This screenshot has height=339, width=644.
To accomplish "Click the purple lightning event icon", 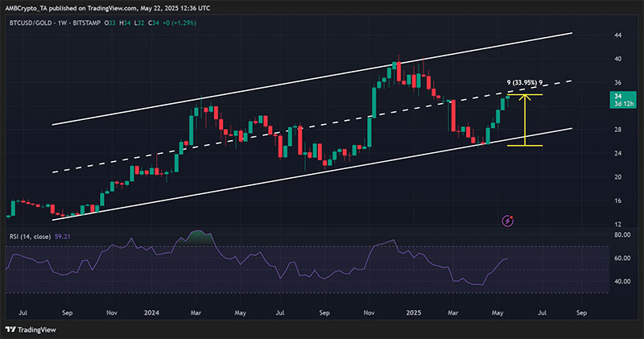I will click(x=508, y=220).
